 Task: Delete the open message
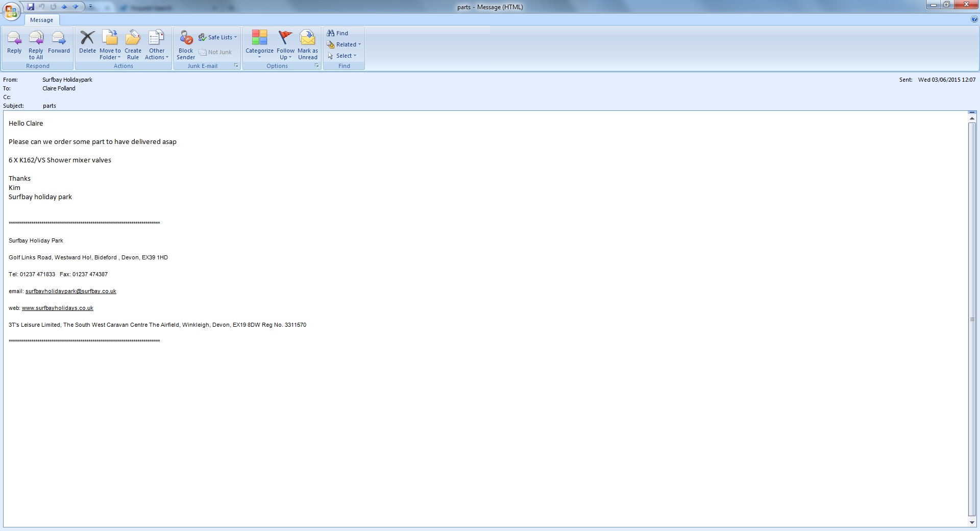[87, 44]
